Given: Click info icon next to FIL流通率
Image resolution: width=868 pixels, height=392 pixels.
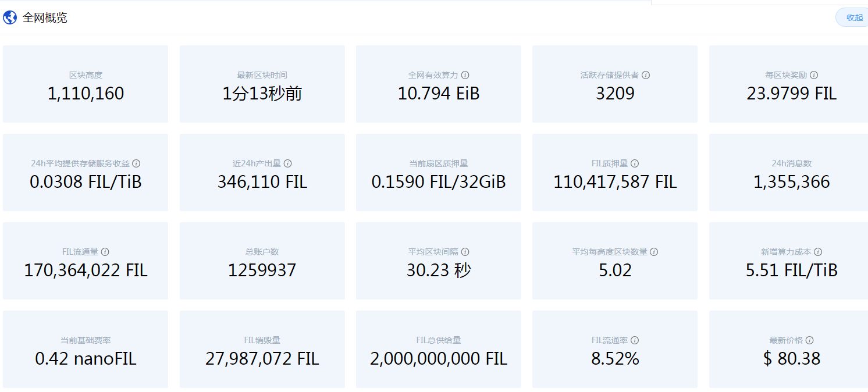Looking at the screenshot, I should 635,340.
